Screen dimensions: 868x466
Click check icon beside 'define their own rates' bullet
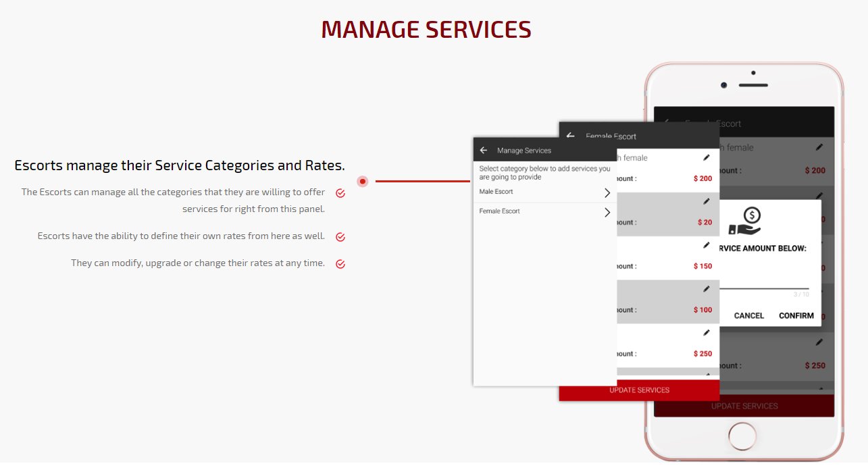[340, 237]
